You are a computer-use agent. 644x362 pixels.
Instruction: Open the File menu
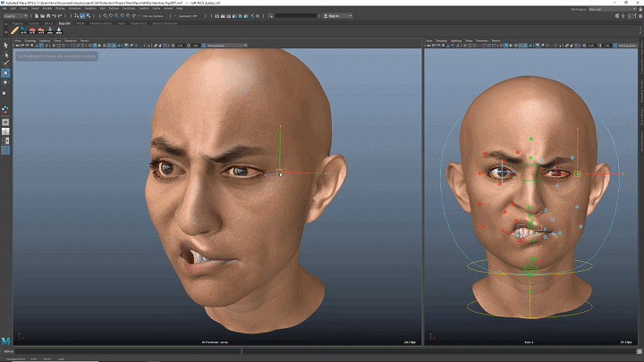tap(5, 10)
